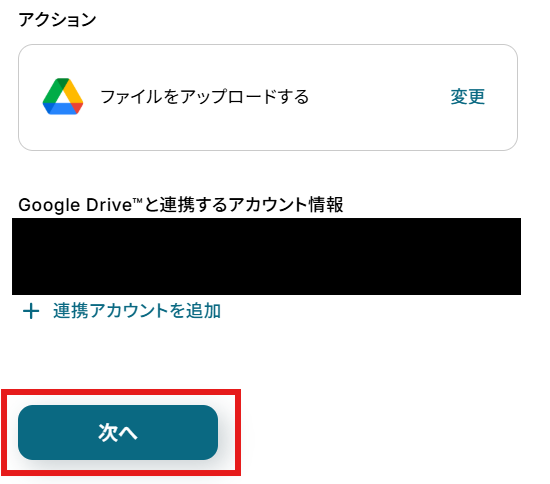Click the ファイルをアップロードする action text
This screenshot has width=550, height=484.
(x=204, y=97)
